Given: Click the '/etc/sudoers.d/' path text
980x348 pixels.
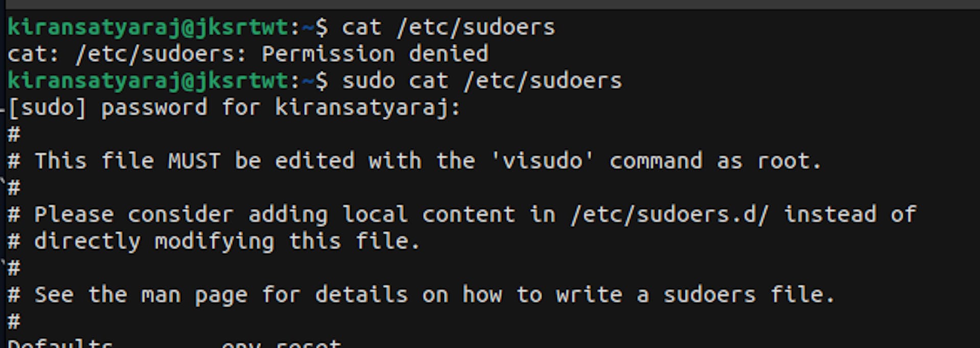Looking at the screenshot, I should coord(670,214).
